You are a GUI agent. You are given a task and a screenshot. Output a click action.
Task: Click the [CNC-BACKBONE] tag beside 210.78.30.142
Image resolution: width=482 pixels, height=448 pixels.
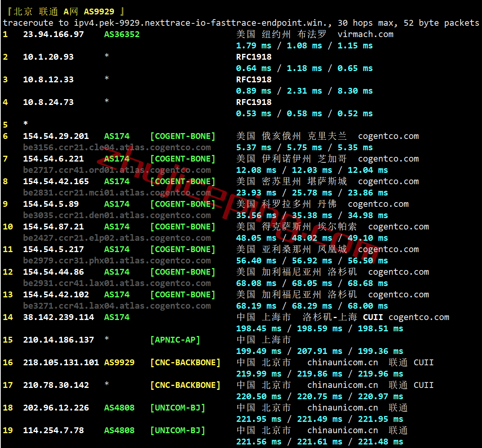[185, 385]
